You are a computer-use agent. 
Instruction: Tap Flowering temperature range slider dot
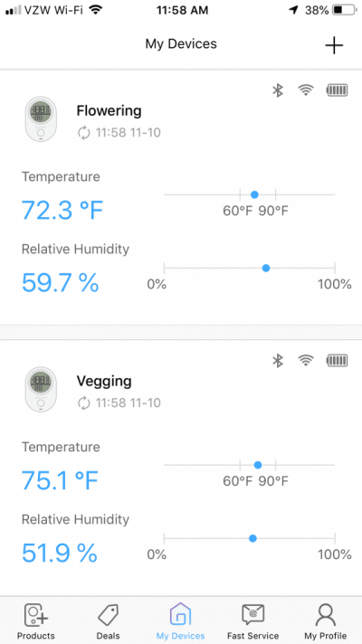coord(254,194)
